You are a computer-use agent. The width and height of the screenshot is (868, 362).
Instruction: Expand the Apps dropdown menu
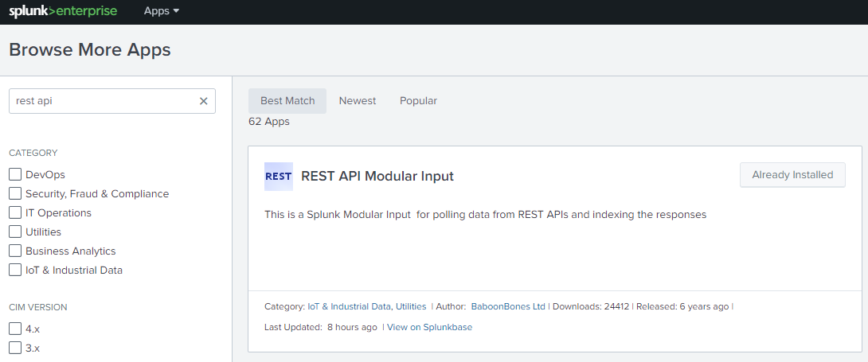point(162,11)
